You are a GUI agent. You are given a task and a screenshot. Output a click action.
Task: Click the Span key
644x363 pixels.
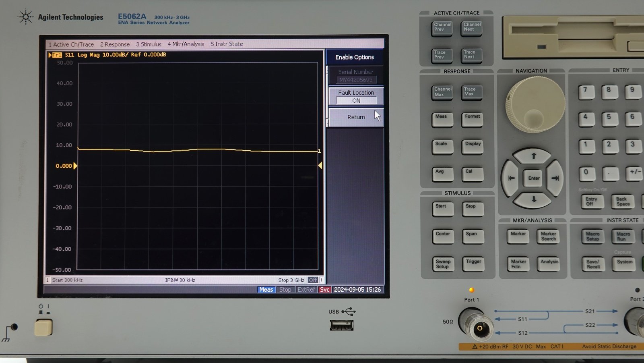coord(473,237)
